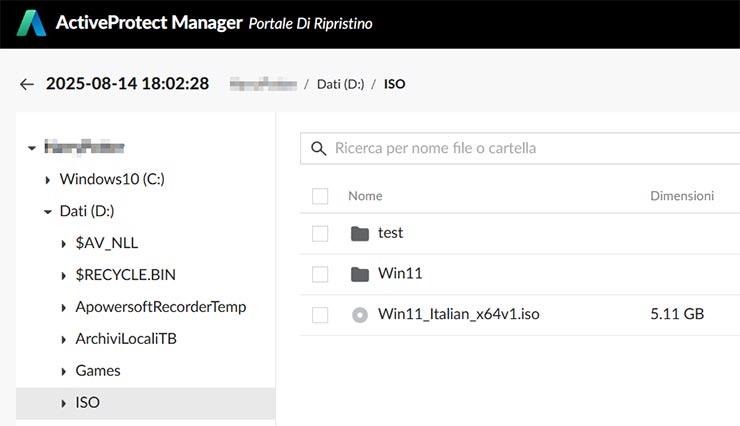
Task: Click the search magnifier icon
Action: coord(319,148)
